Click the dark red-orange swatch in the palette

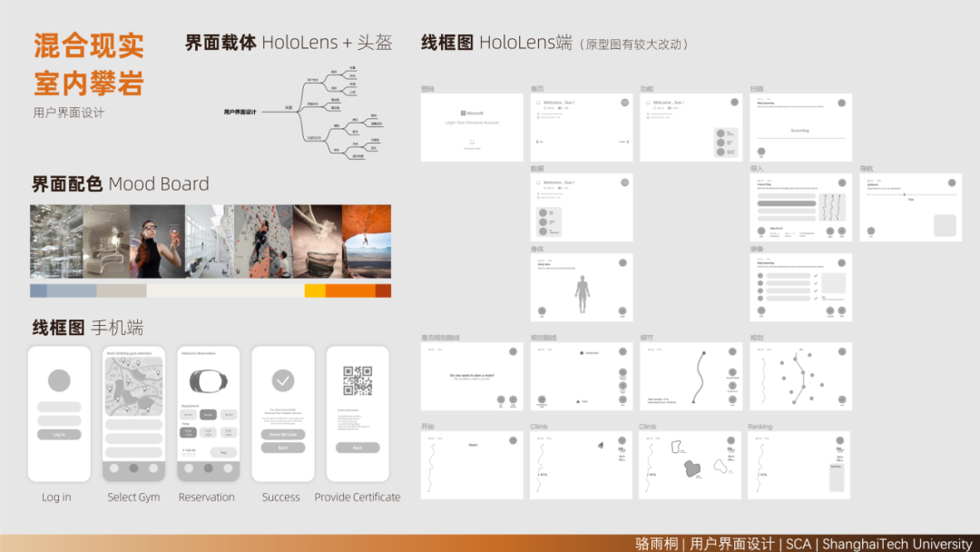[x=383, y=291]
